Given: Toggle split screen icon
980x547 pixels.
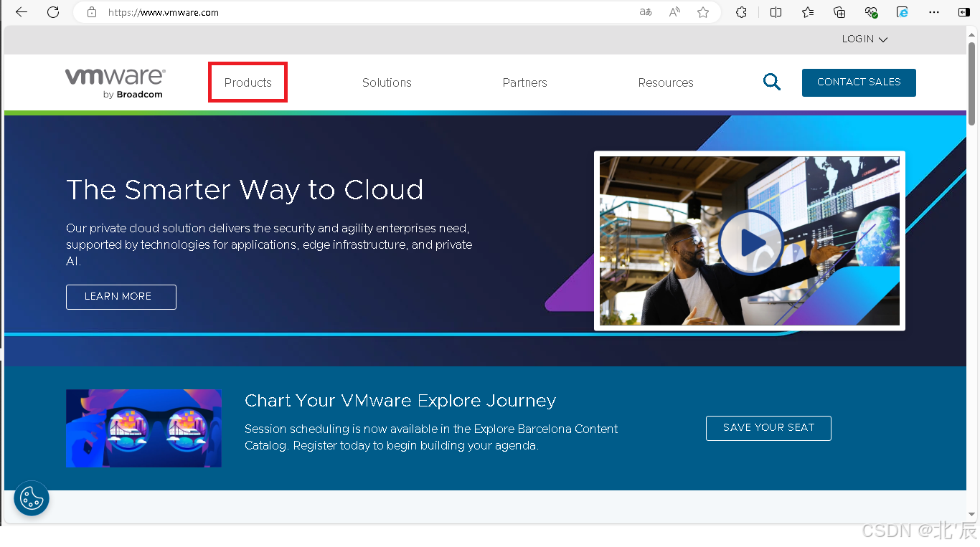Looking at the screenshot, I should [776, 12].
